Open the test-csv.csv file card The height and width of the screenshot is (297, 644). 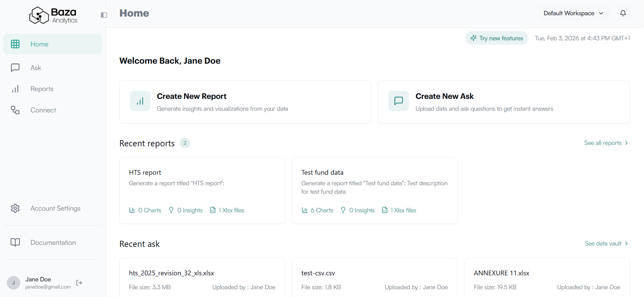(x=375, y=278)
